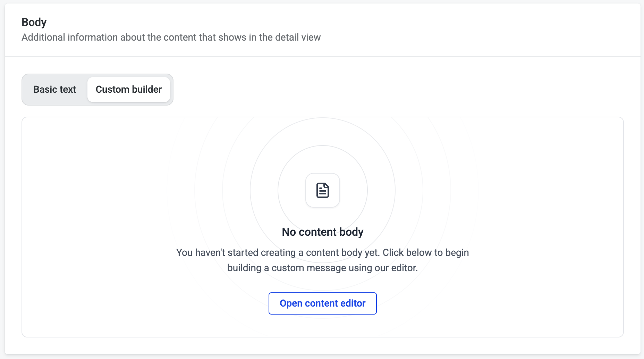This screenshot has height=359, width=644.
Task: Choose Basic text in the segmented control
Action: click(54, 90)
